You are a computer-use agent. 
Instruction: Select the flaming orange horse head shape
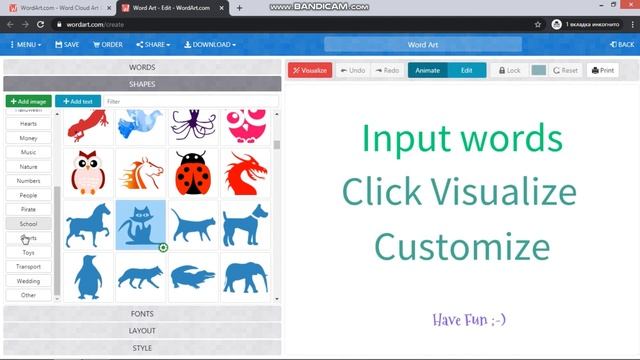coord(140,173)
